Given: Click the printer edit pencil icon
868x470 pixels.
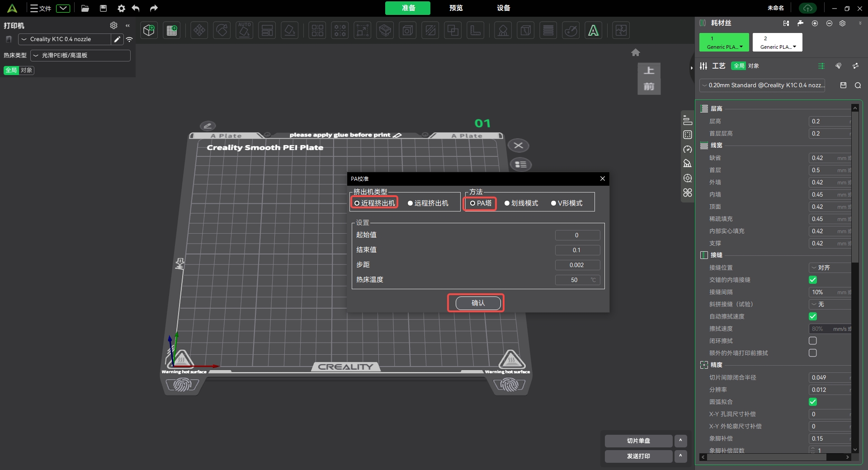Looking at the screenshot, I should 117,39.
